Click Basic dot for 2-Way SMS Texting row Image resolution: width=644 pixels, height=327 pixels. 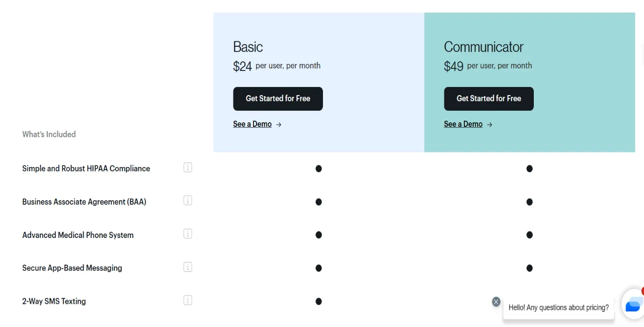318,301
